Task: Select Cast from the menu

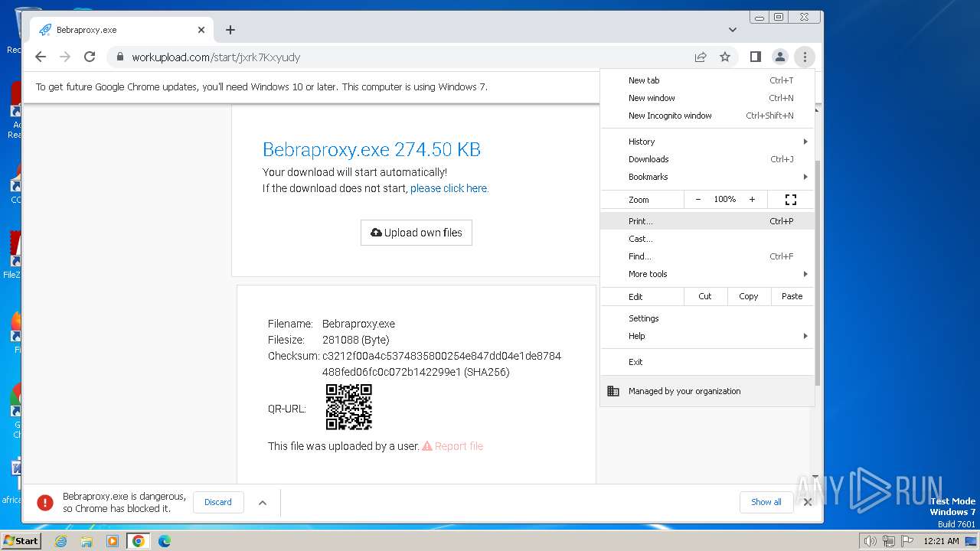Action: click(x=707, y=239)
